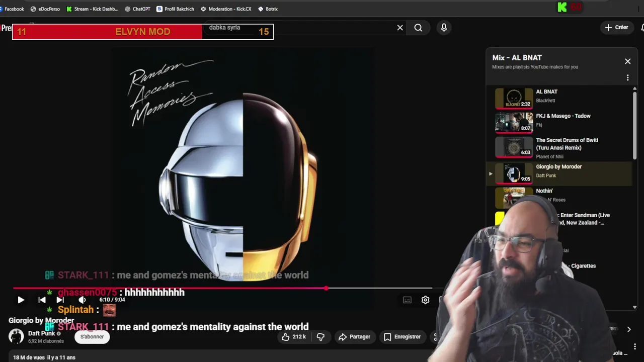Skip to the previous track
The height and width of the screenshot is (362, 644).
pyautogui.click(x=42, y=300)
